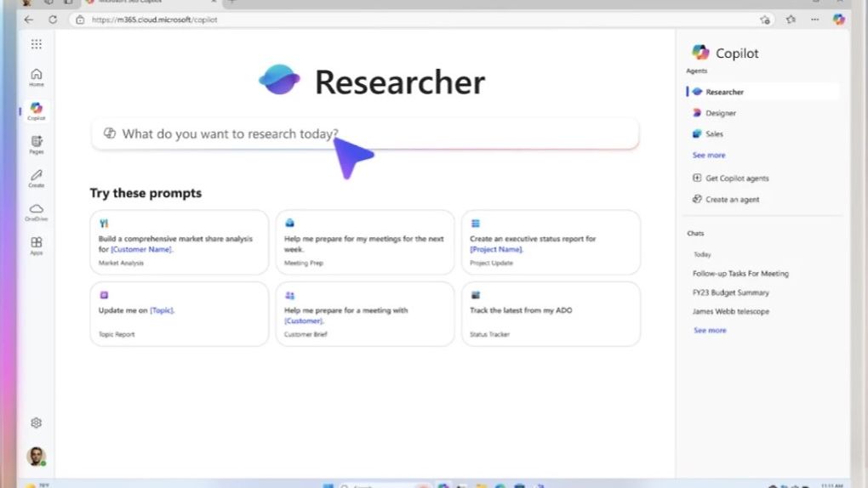Open Pages from the left sidebar
868x488 pixels.
tap(37, 145)
